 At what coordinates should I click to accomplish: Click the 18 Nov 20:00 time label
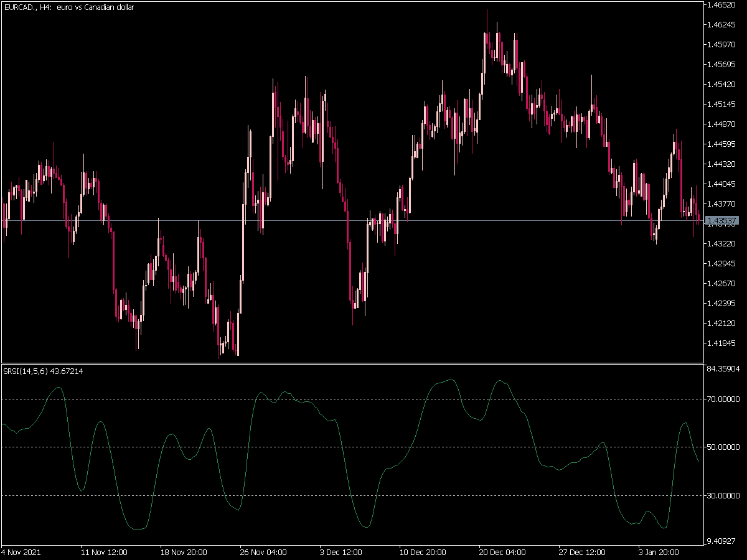(x=184, y=553)
